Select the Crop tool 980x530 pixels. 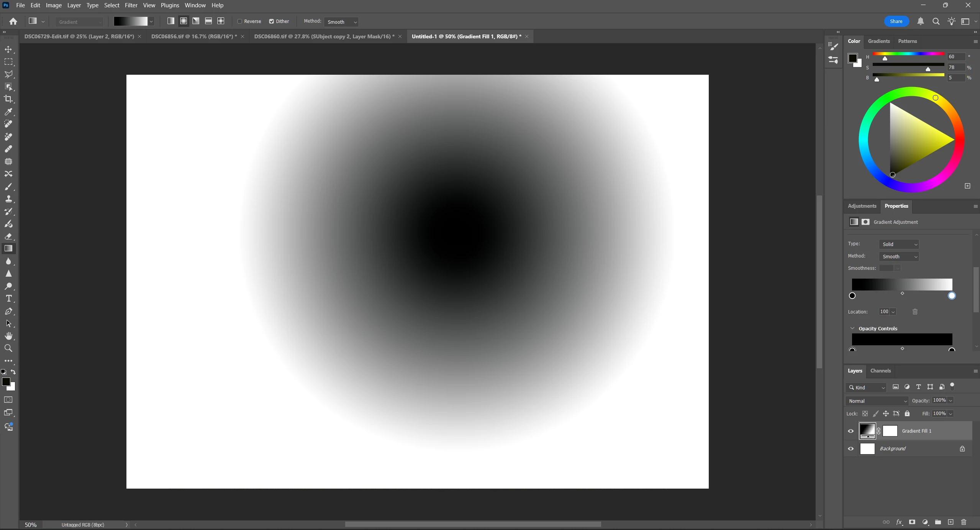(x=8, y=99)
